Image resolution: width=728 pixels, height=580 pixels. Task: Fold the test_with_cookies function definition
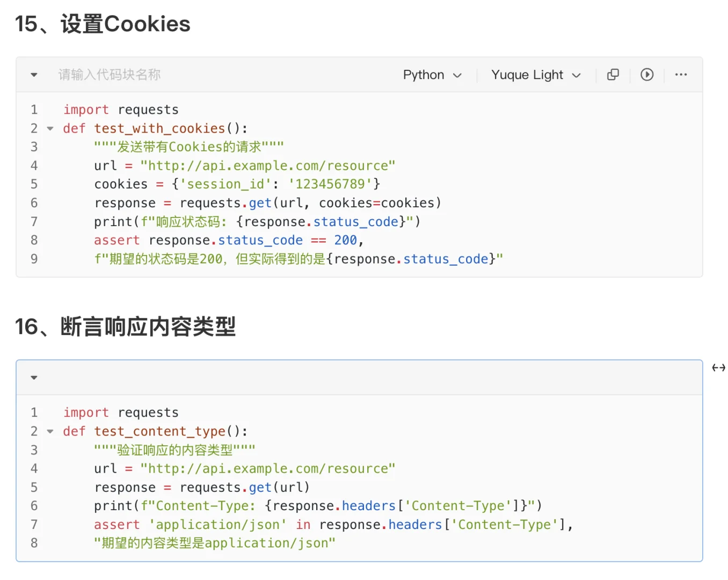(50, 128)
